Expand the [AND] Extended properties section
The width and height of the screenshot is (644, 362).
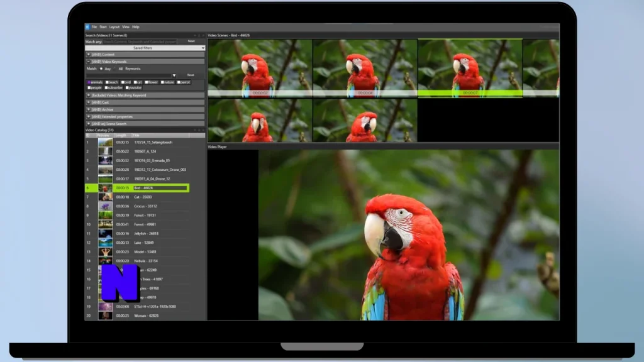145,116
